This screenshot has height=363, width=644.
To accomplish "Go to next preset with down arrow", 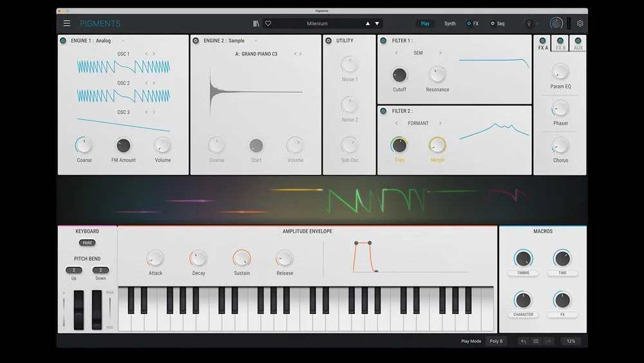I will (377, 23).
